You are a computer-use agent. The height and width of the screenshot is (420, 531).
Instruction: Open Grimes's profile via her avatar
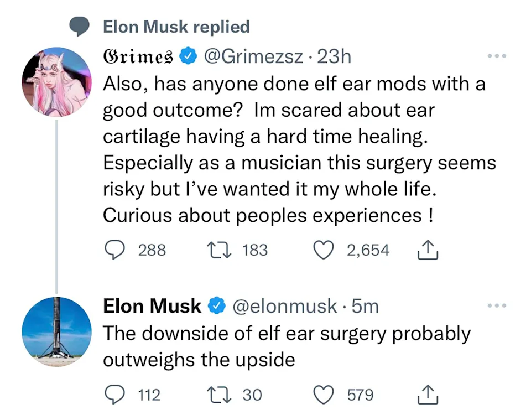pyautogui.click(x=56, y=82)
